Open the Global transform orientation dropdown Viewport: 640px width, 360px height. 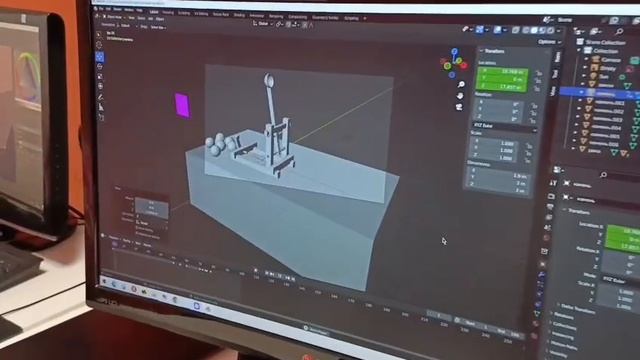click(263, 24)
